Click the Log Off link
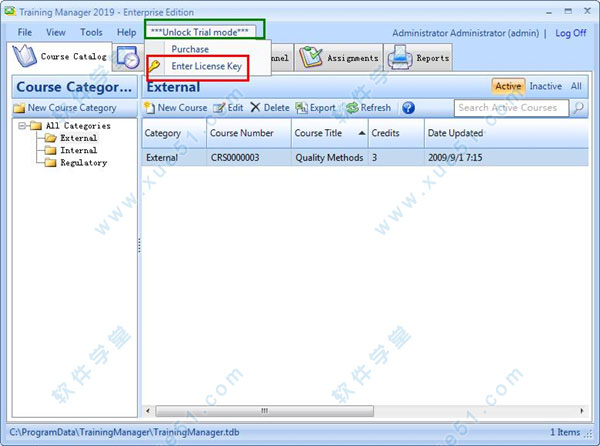Viewport: 600px width, 446px height. pos(571,33)
